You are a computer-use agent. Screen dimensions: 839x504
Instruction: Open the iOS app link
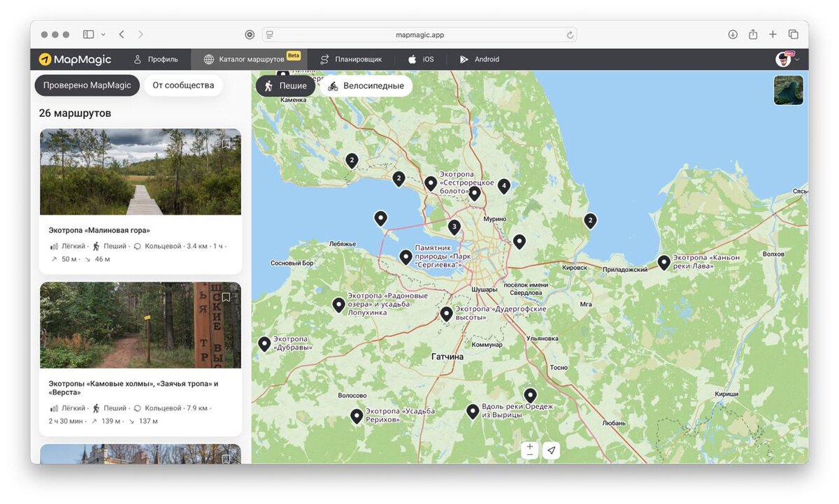click(422, 59)
